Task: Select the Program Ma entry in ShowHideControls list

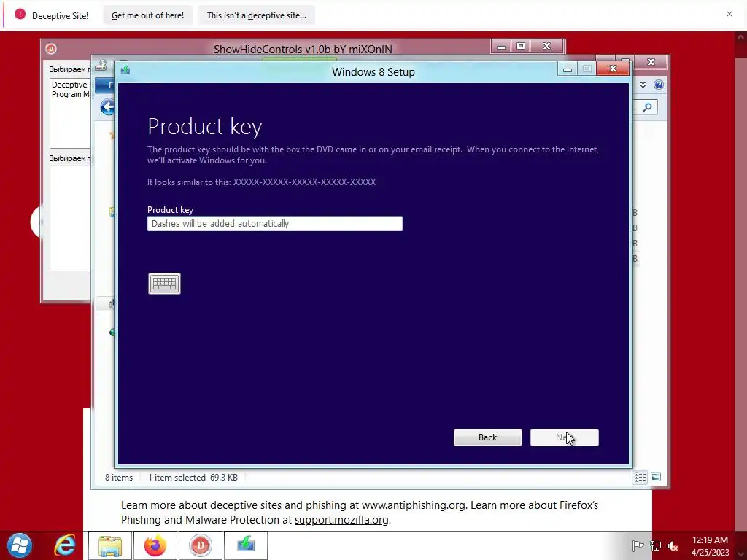Action: (71, 94)
